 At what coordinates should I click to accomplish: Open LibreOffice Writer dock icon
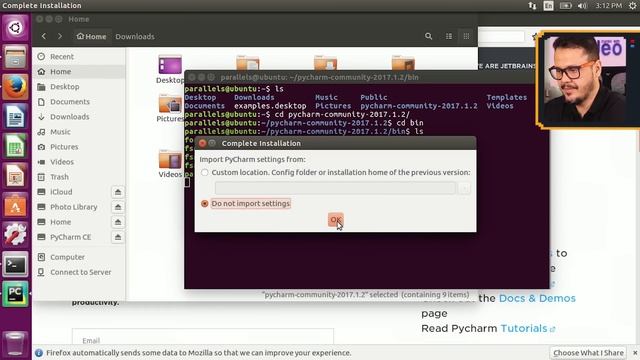(x=15, y=116)
